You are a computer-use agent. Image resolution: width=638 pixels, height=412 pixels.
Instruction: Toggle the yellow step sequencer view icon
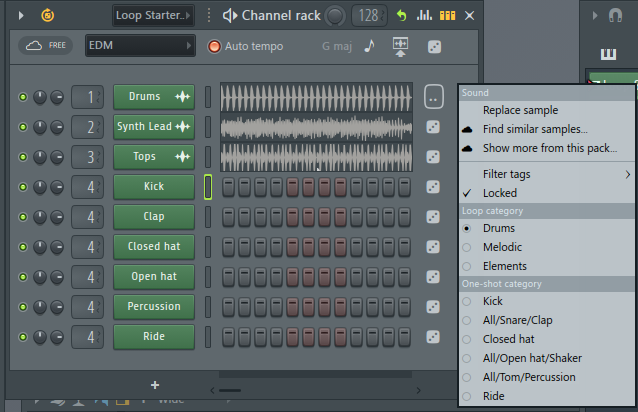point(447,15)
